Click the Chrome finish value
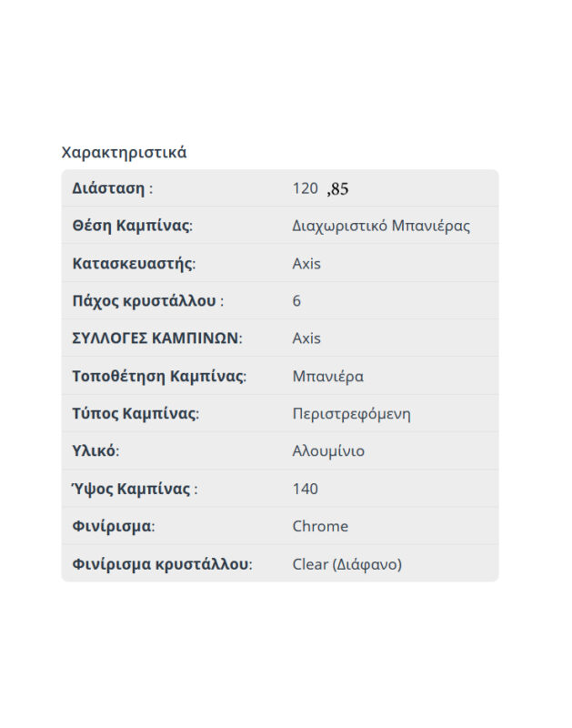Screen dimensions: 572x728 tap(320, 526)
